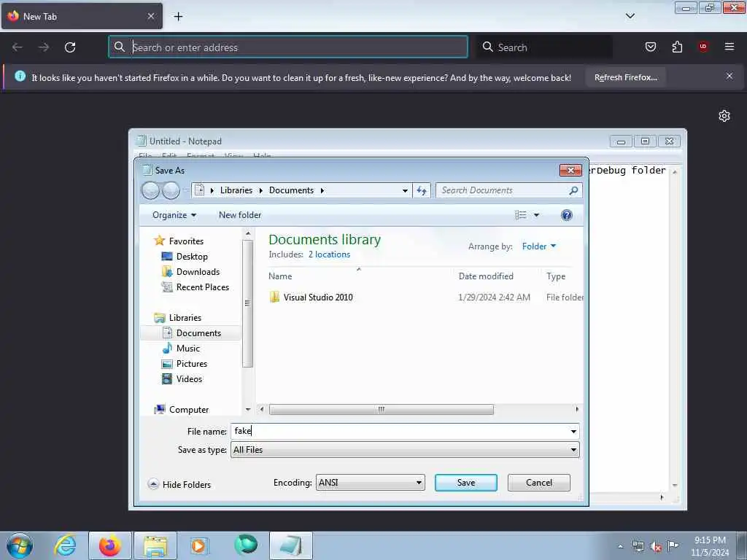Viewport: 747px width, 560px height.
Task: Click Save As dialog forward button
Action: pyautogui.click(x=171, y=190)
